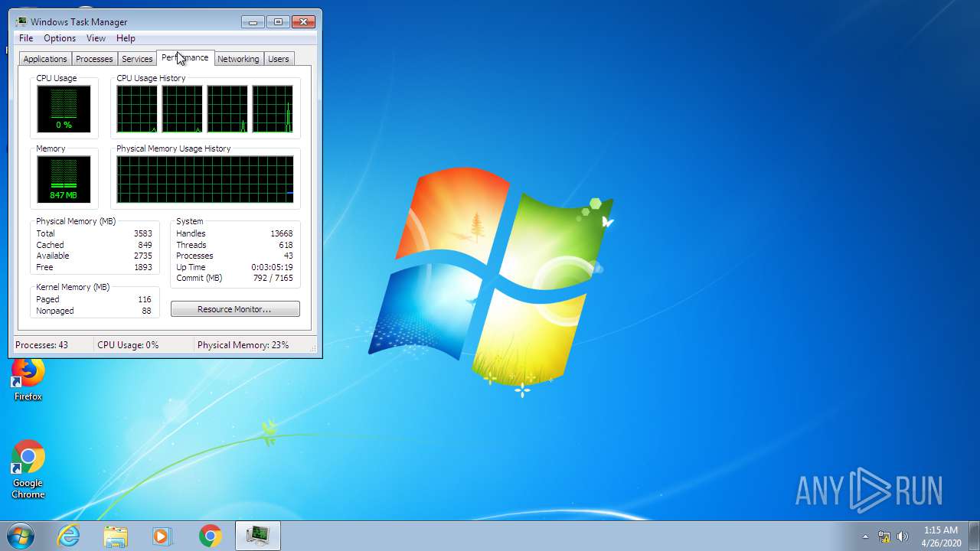Maximize the Task Manager window
The height and width of the screenshot is (551, 980).
[278, 21]
